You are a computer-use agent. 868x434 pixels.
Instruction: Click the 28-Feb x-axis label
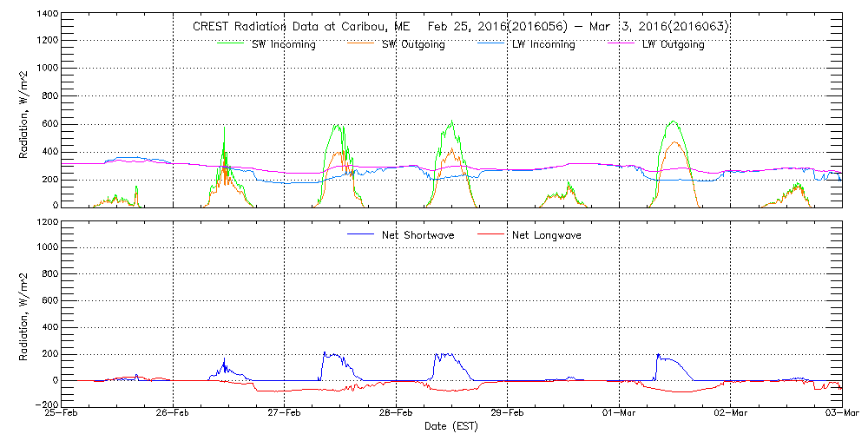click(x=397, y=414)
